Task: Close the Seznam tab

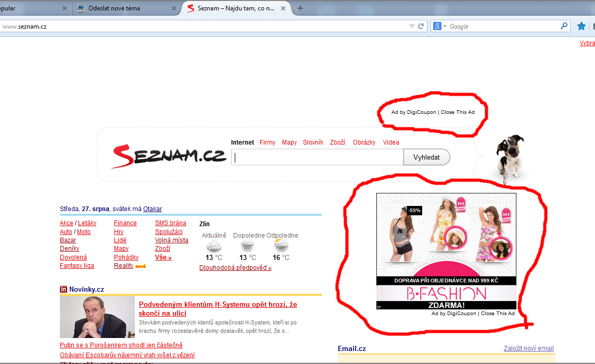Action: click(x=283, y=8)
